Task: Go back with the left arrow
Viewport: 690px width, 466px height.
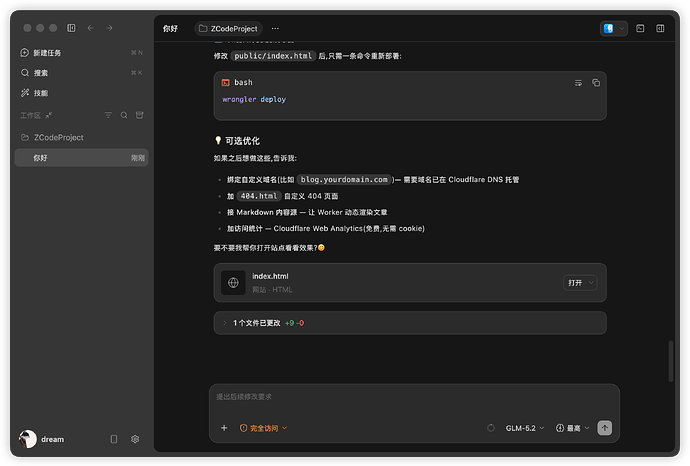Action: click(x=90, y=28)
